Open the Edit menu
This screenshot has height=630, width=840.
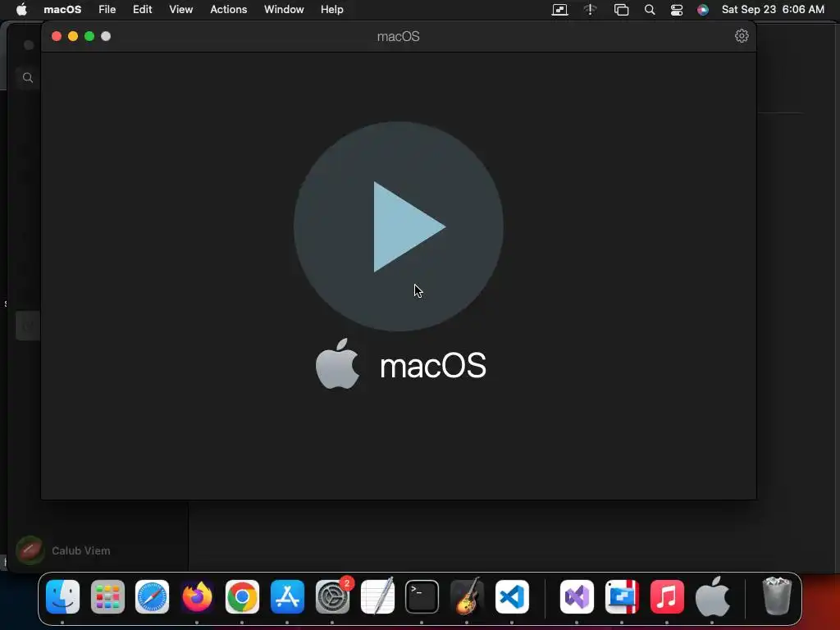pyautogui.click(x=143, y=10)
